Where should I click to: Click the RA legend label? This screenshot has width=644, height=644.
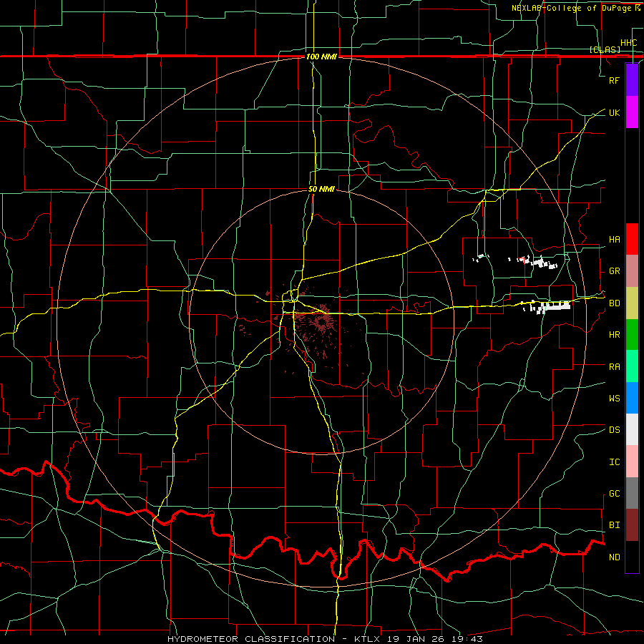tap(614, 367)
